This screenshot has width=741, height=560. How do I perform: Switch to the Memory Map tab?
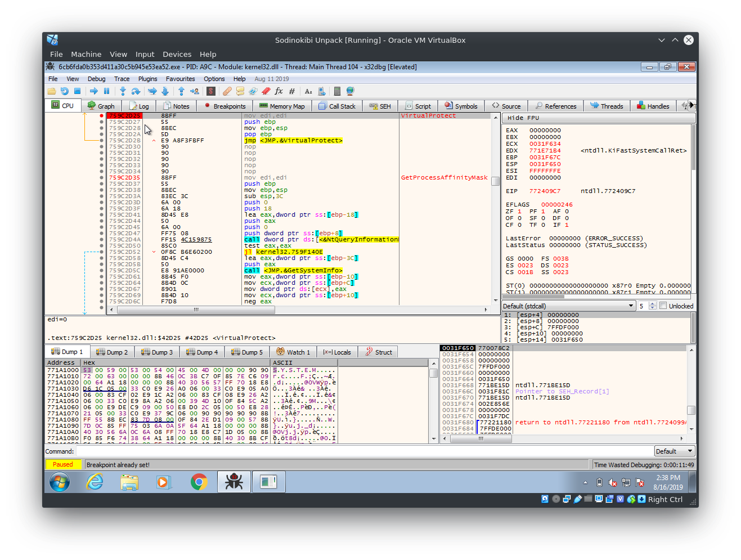coord(282,106)
